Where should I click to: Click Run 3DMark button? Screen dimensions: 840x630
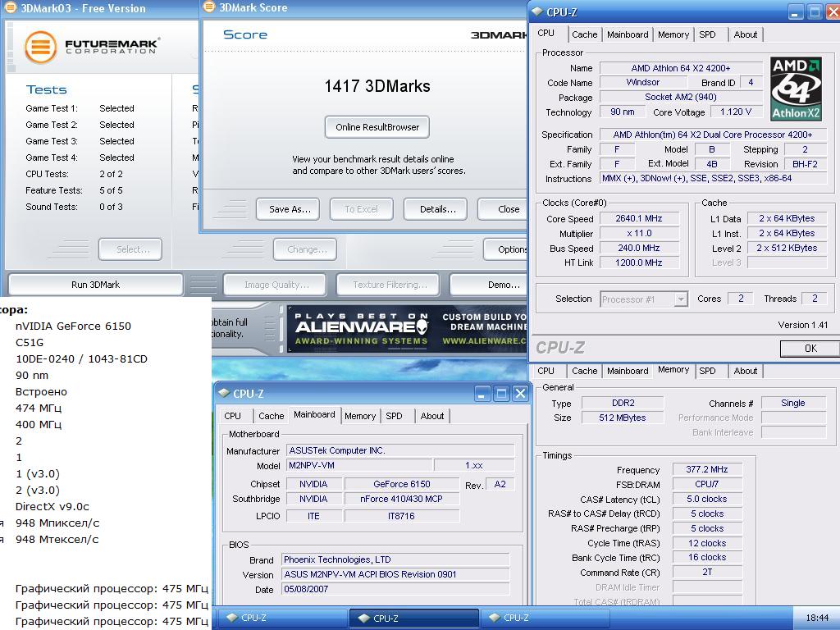pos(95,285)
